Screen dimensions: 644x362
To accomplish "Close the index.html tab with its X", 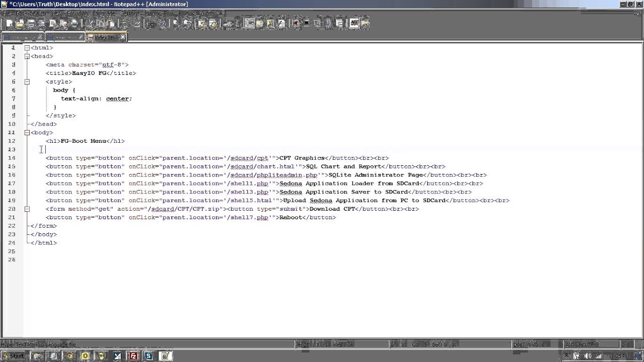I will click(x=123, y=37).
